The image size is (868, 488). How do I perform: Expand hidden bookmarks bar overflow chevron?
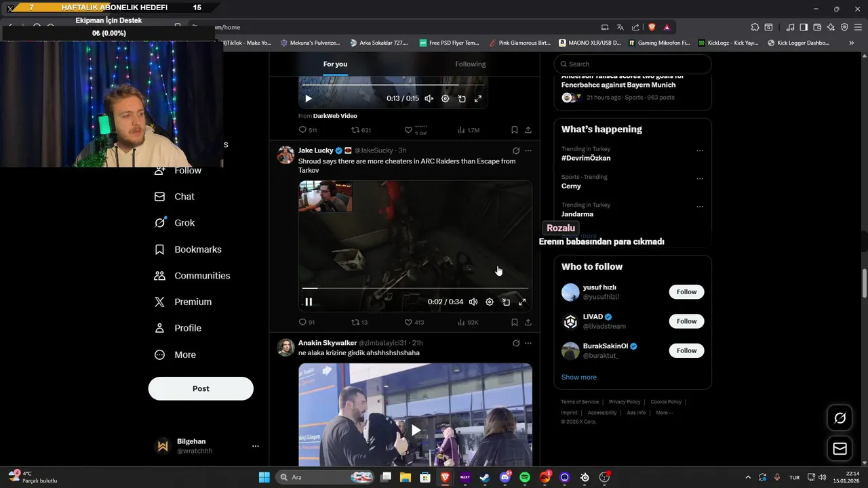[x=852, y=43]
